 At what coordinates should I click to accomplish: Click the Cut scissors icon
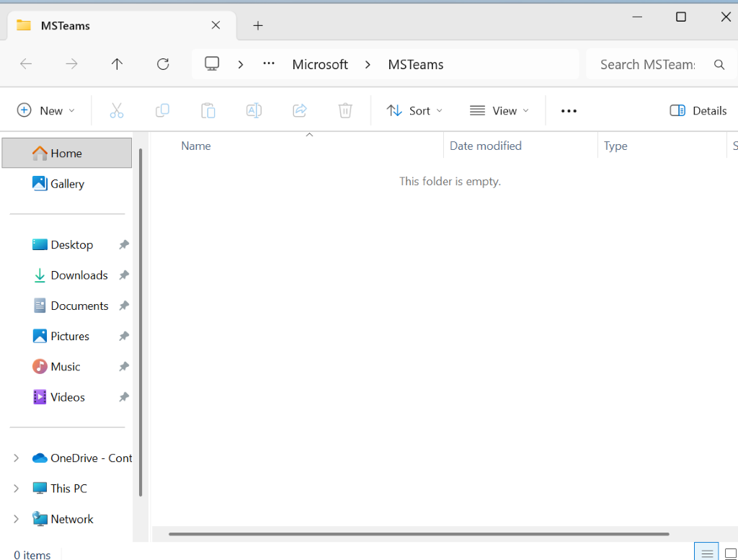[x=116, y=110]
